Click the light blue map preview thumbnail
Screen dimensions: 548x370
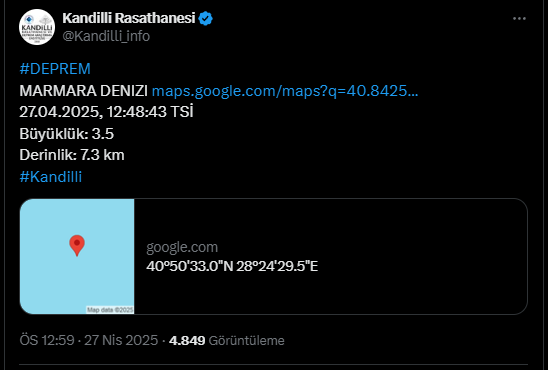(x=77, y=256)
